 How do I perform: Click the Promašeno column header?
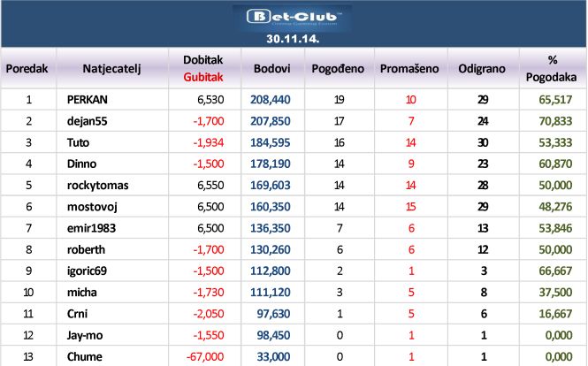tap(409, 69)
